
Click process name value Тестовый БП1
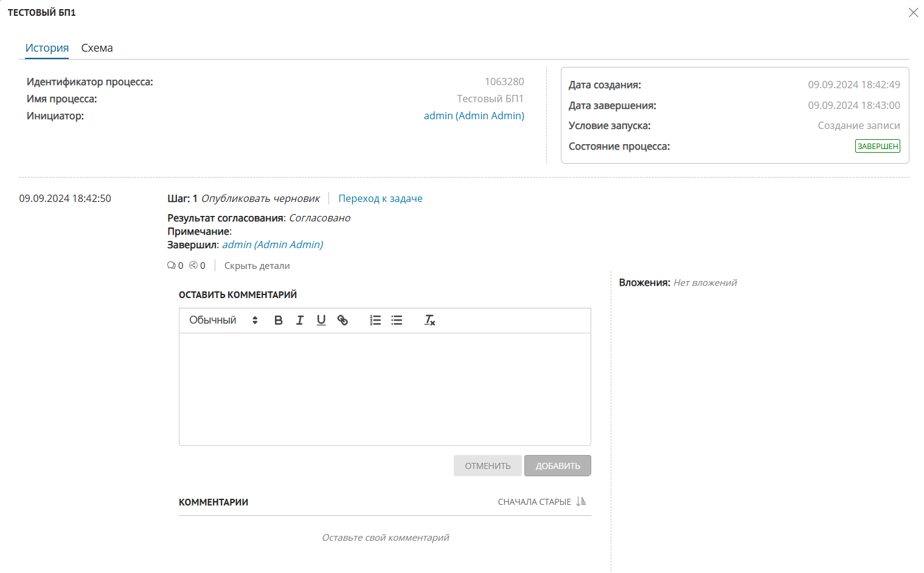(x=490, y=99)
